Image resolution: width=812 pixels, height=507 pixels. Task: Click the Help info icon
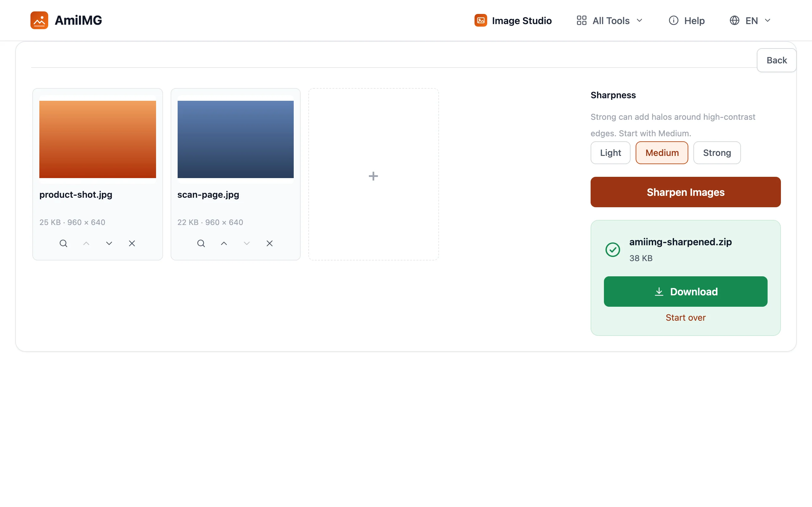pyautogui.click(x=673, y=21)
